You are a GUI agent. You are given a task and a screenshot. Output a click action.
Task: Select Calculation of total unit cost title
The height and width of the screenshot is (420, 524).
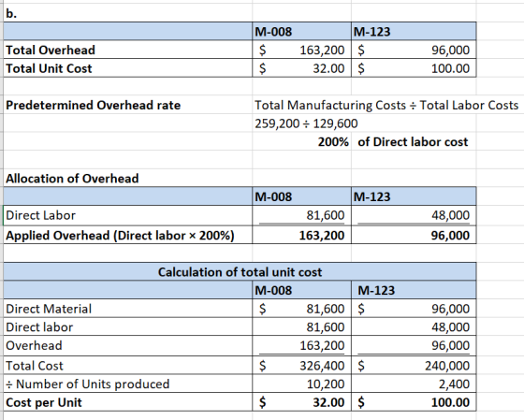coord(240,272)
